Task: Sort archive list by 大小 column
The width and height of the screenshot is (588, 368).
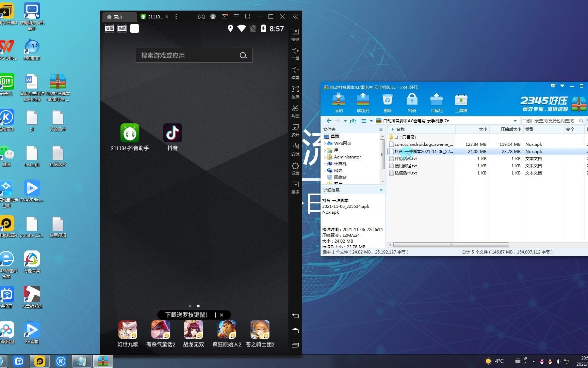Action: click(x=472, y=129)
